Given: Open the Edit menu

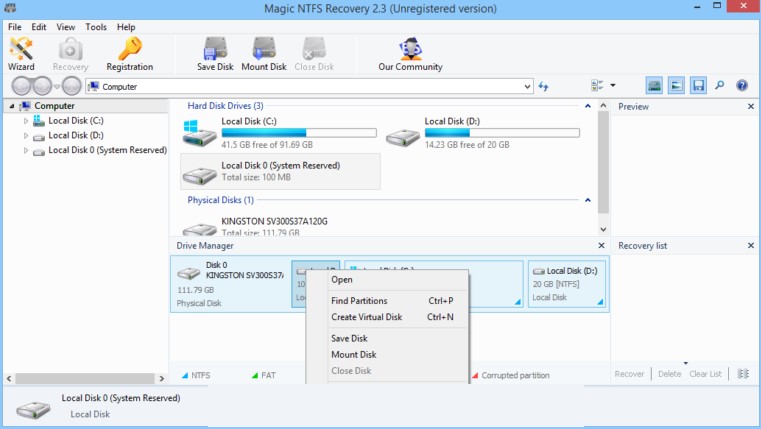Looking at the screenshot, I should pos(39,27).
